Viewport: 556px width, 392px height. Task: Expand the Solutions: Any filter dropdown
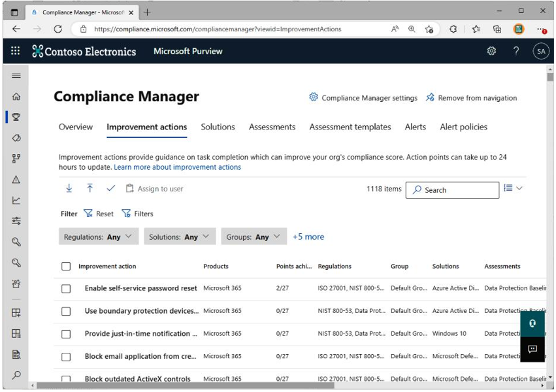tap(180, 237)
